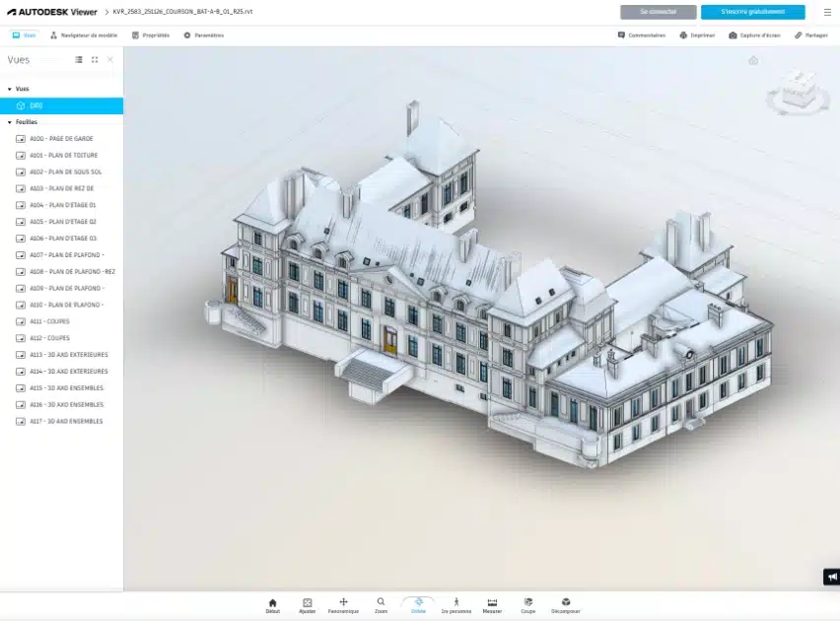Open sheet A101 - PLAN DE TOITURE
The height and width of the screenshot is (621, 840).
61,156
